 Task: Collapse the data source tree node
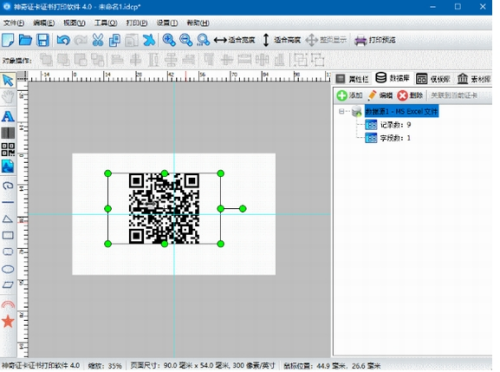coord(341,111)
